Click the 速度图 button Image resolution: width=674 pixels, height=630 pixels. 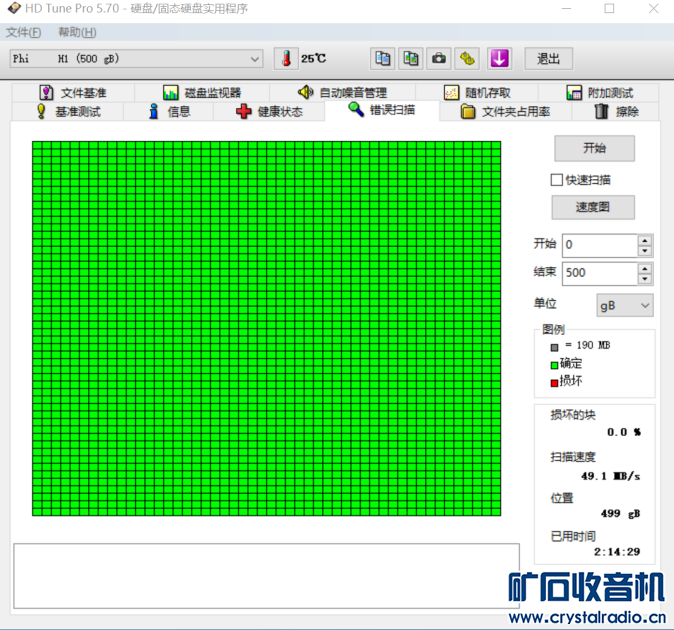click(x=593, y=207)
